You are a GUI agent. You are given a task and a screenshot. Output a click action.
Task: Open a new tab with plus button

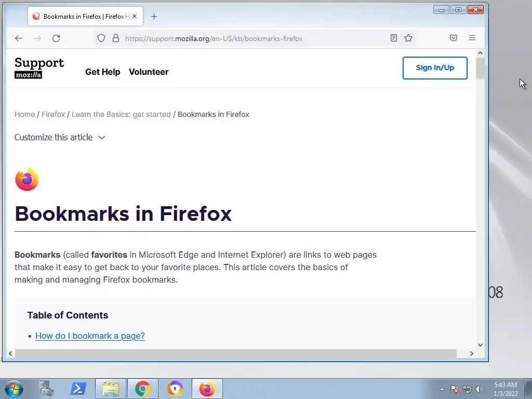154,16
